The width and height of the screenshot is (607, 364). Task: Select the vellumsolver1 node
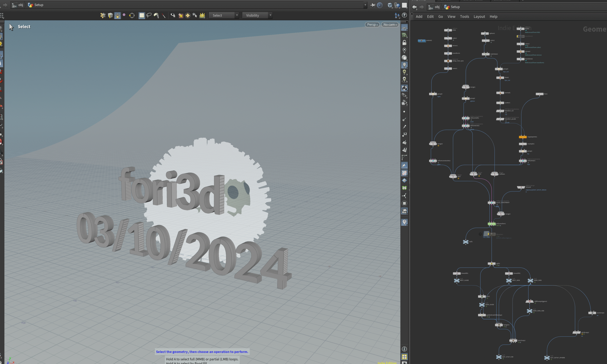pyautogui.click(x=492, y=224)
